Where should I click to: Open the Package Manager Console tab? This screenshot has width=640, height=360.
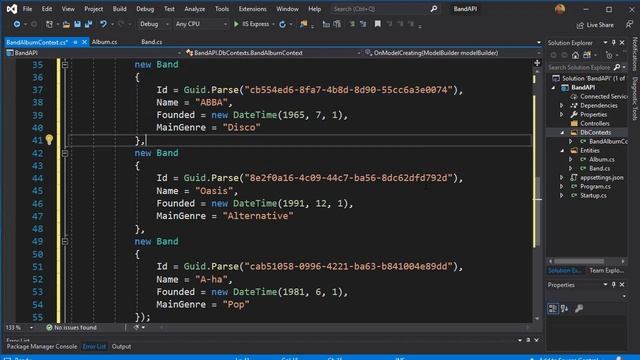pyautogui.click(x=42, y=347)
